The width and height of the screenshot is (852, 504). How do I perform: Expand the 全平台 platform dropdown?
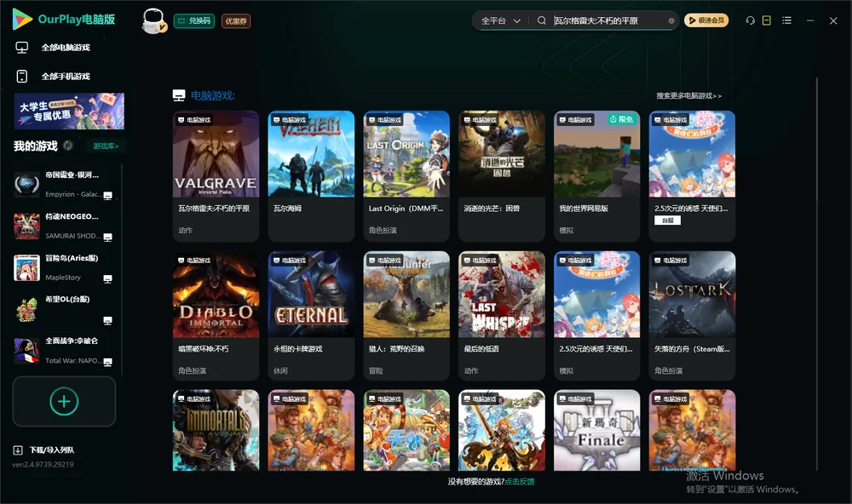(x=500, y=20)
